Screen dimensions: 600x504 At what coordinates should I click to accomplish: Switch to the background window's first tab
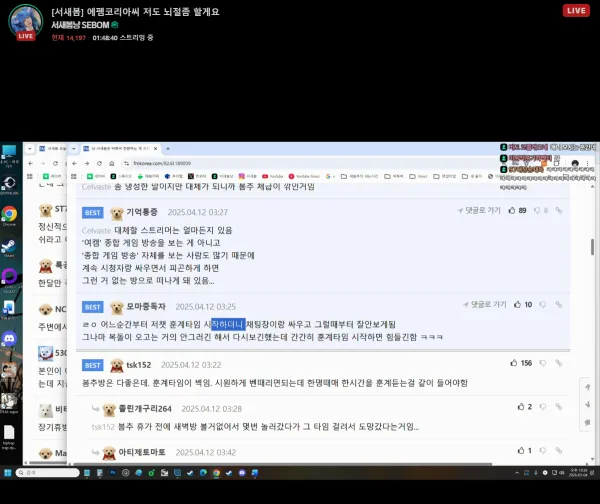(52, 148)
